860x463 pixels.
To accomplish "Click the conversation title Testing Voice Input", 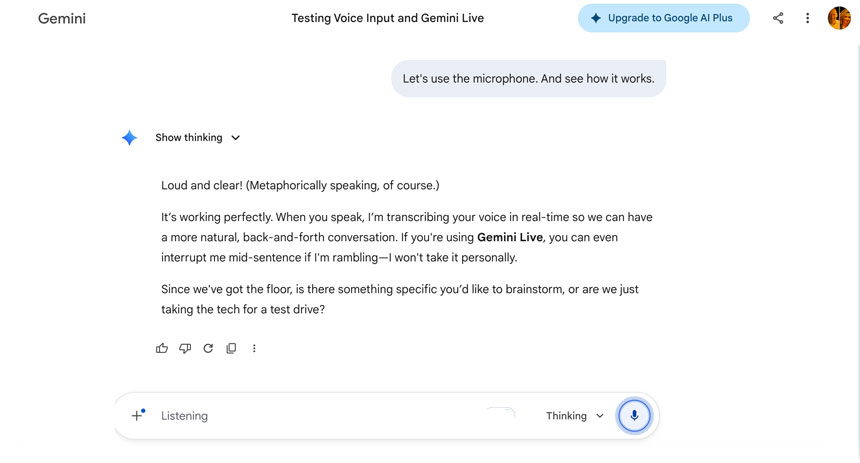I will tap(387, 18).
